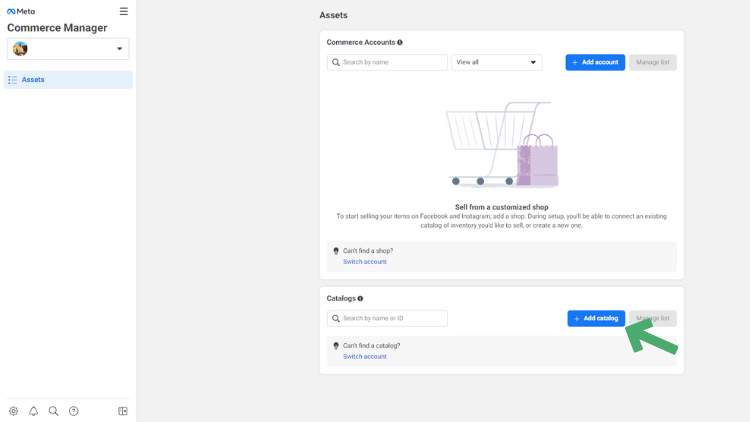Toggle the sidebar collapse panel icon
The width and height of the screenshot is (750, 422).
tap(123, 411)
